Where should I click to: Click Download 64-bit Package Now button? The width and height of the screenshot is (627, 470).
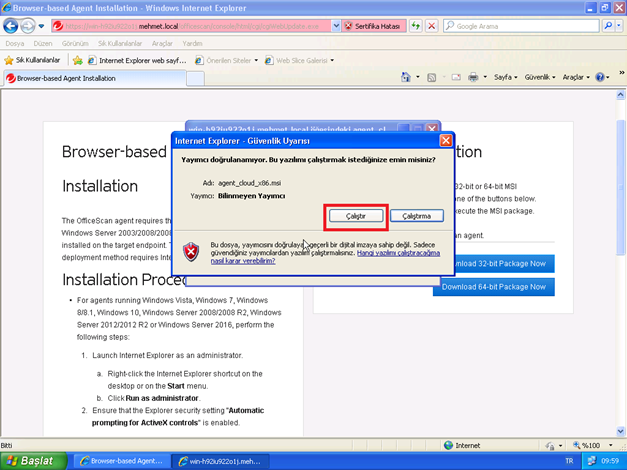click(x=494, y=287)
